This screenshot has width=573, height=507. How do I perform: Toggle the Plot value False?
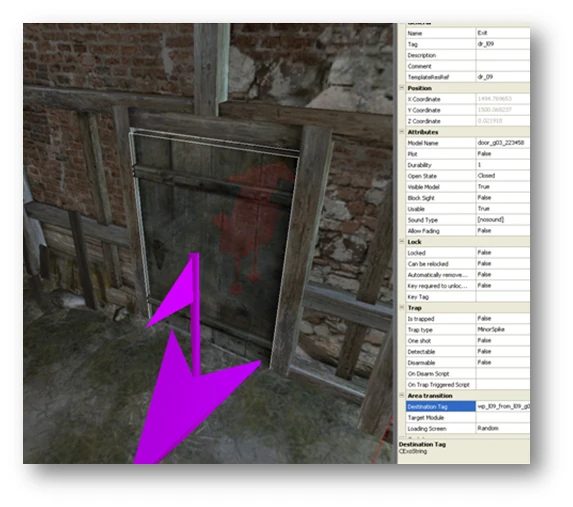click(x=503, y=154)
